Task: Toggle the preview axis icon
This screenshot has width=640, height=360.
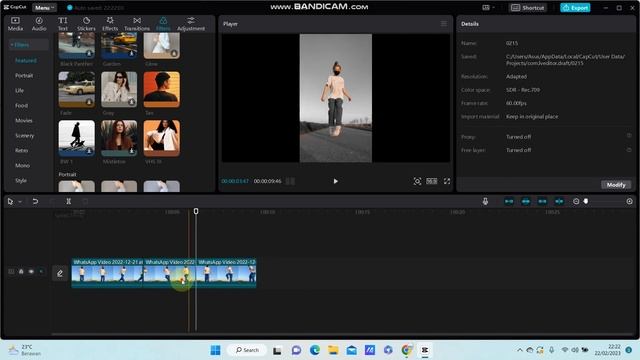Action: pos(559,201)
